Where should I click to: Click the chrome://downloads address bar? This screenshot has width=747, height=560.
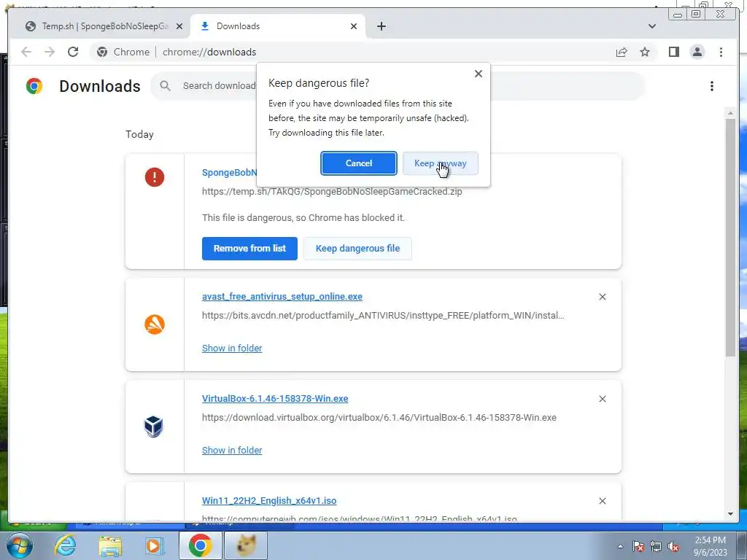[209, 52]
